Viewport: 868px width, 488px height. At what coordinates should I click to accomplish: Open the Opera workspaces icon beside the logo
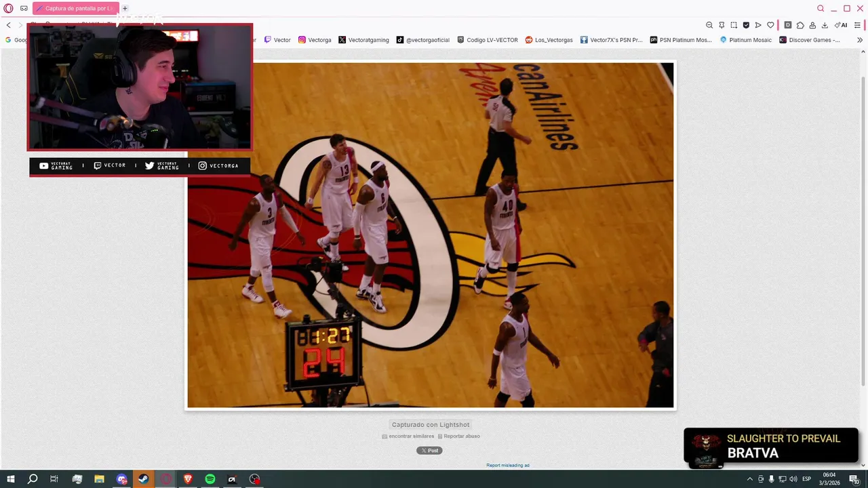pos(24,8)
